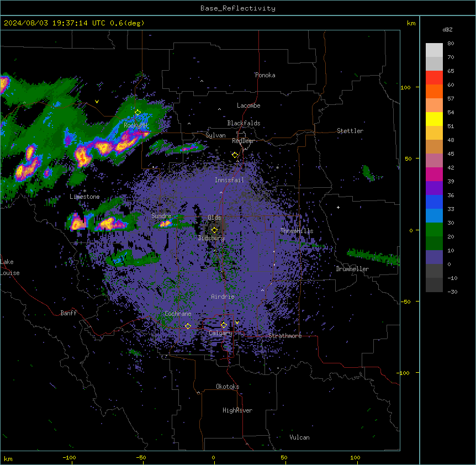Screen dimensions: 476x465
Task: Click the RedDeer city label
Action: click(x=243, y=141)
